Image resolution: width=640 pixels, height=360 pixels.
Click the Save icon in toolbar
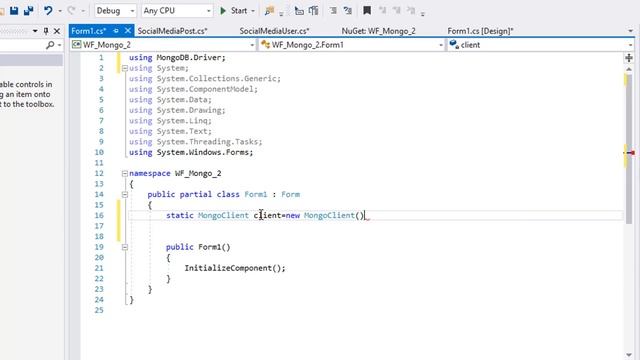pyautogui.click(x=14, y=11)
